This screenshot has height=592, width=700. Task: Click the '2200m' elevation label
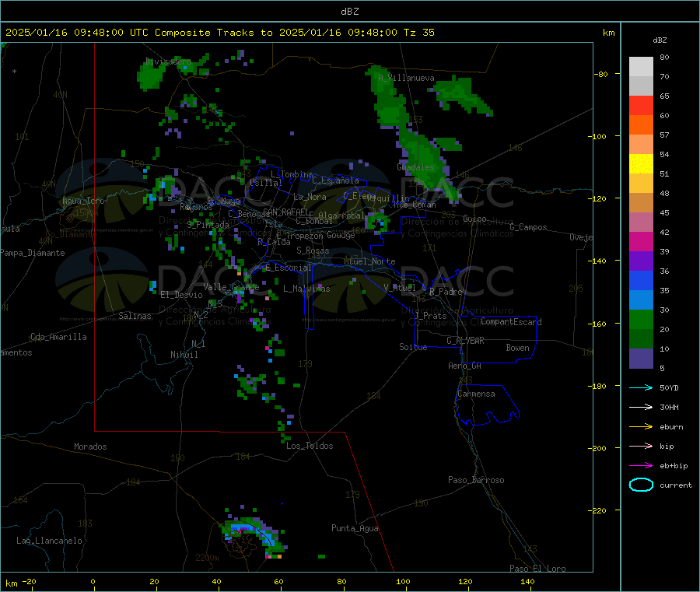207,558
